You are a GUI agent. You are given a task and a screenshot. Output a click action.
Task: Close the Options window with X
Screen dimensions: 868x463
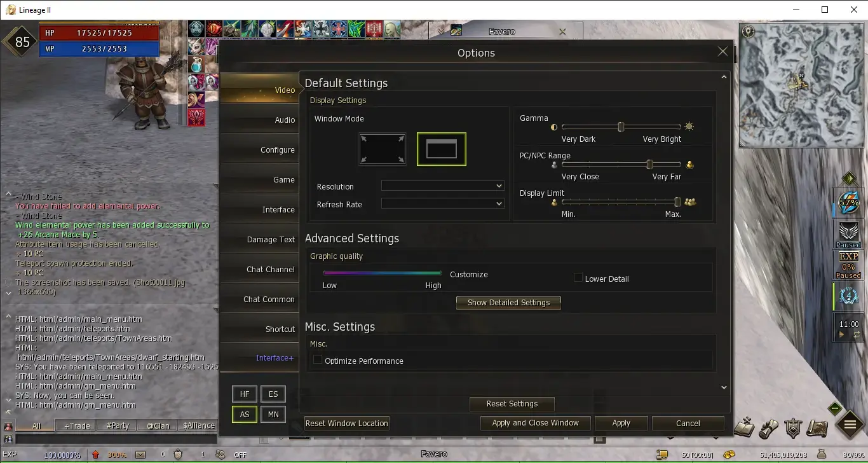coord(722,52)
